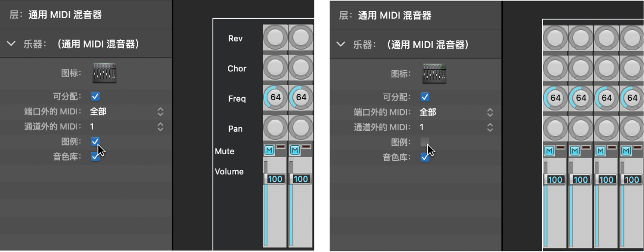Collapse the 乐器 disclosure triangle in right inspector
Image resolution: width=644 pixels, height=252 pixels.
click(341, 44)
